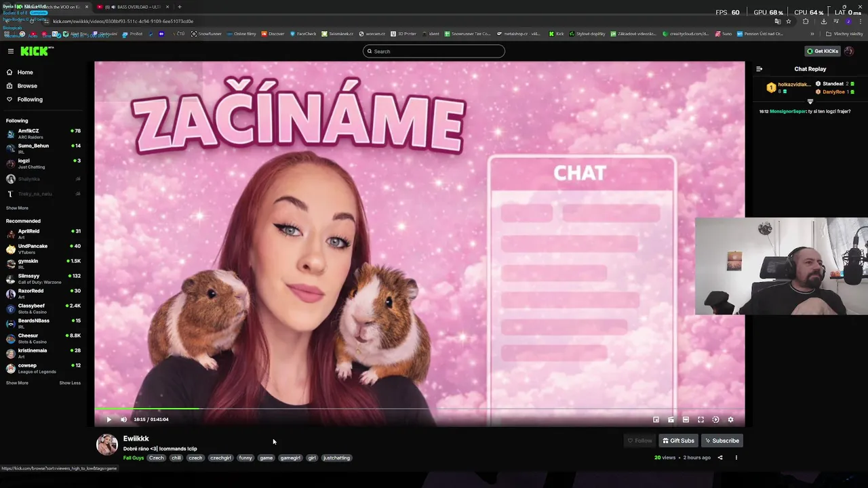Expand the bookmarks bar overflow chevron

click(x=812, y=33)
